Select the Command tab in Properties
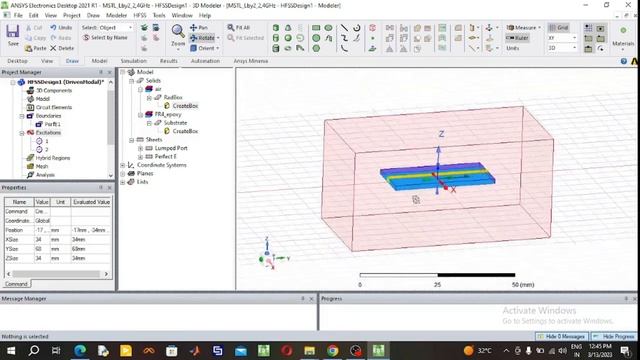640x360 pixels. [16, 284]
